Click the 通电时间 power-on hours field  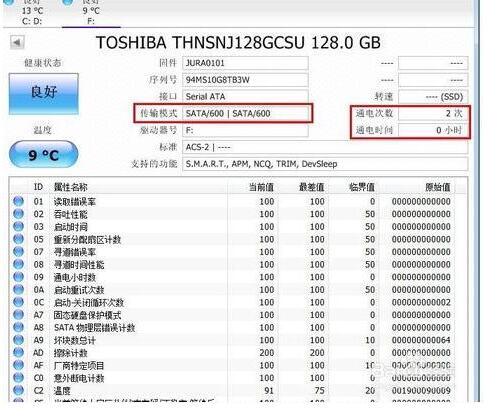click(x=433, y=130)
